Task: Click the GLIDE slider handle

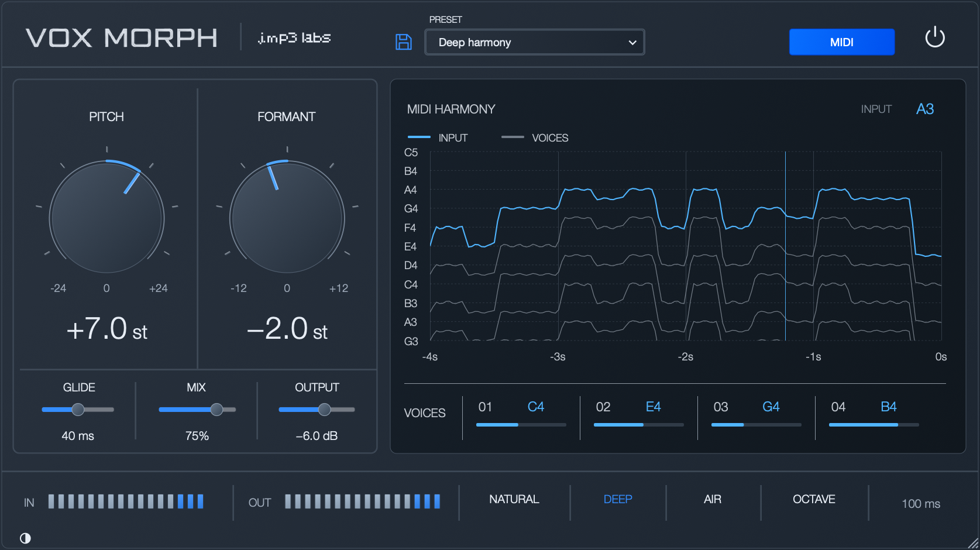Action: click(78, 410)
